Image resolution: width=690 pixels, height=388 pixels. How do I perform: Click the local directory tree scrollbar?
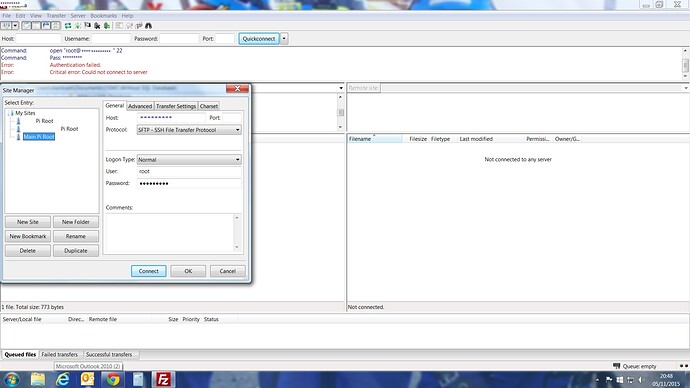(341, 112)
